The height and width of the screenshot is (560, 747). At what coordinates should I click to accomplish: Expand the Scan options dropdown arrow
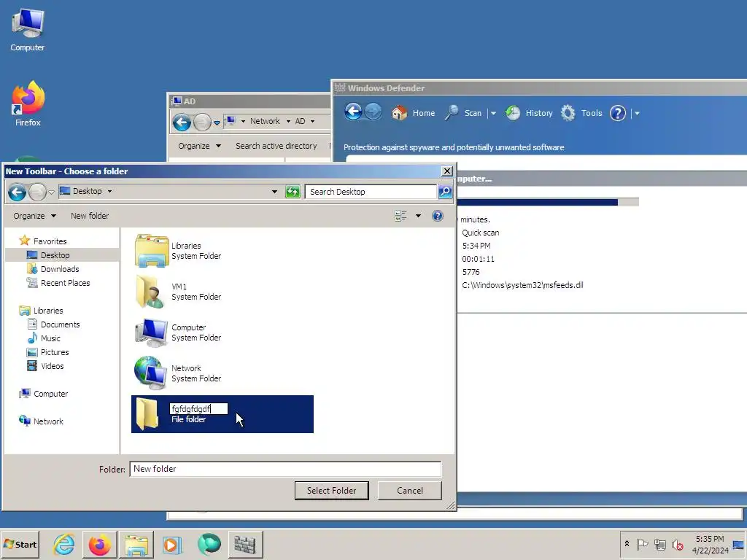pos(494,113)
